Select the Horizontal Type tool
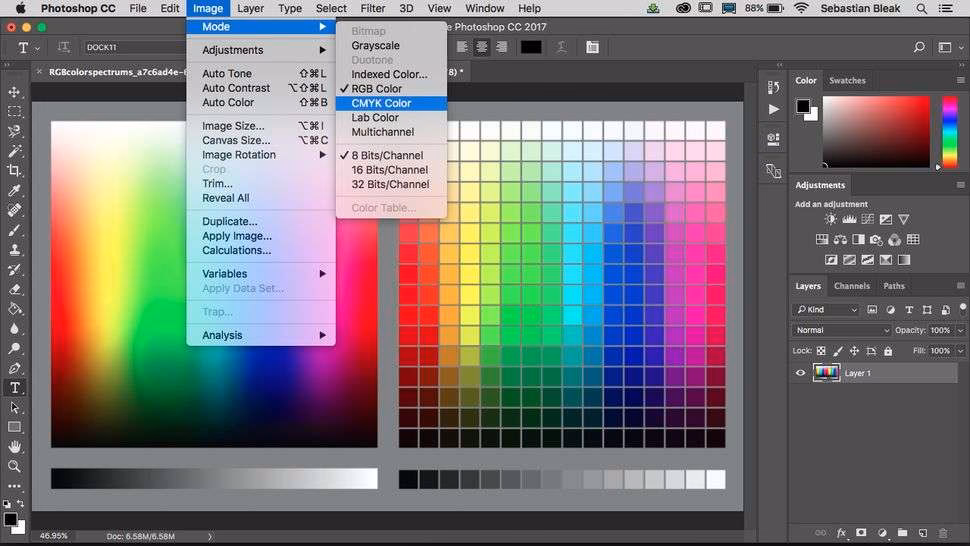The image size is (970, 546). pos(14,388)
